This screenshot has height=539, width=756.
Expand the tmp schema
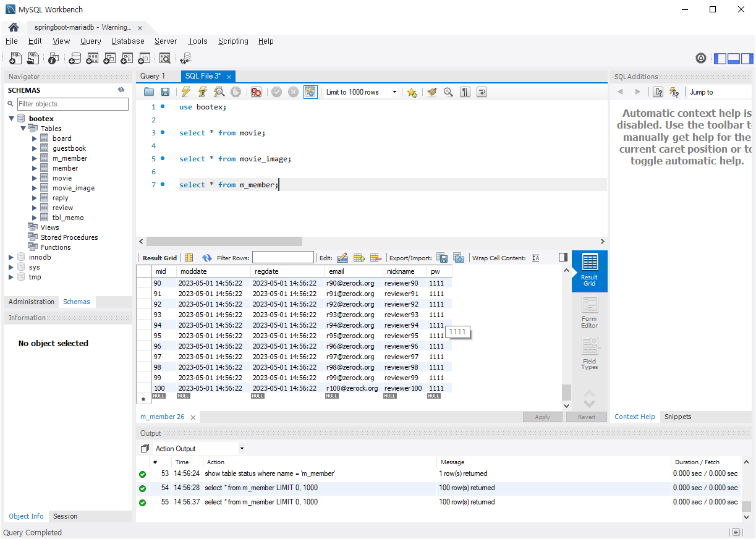click(11, 277)
